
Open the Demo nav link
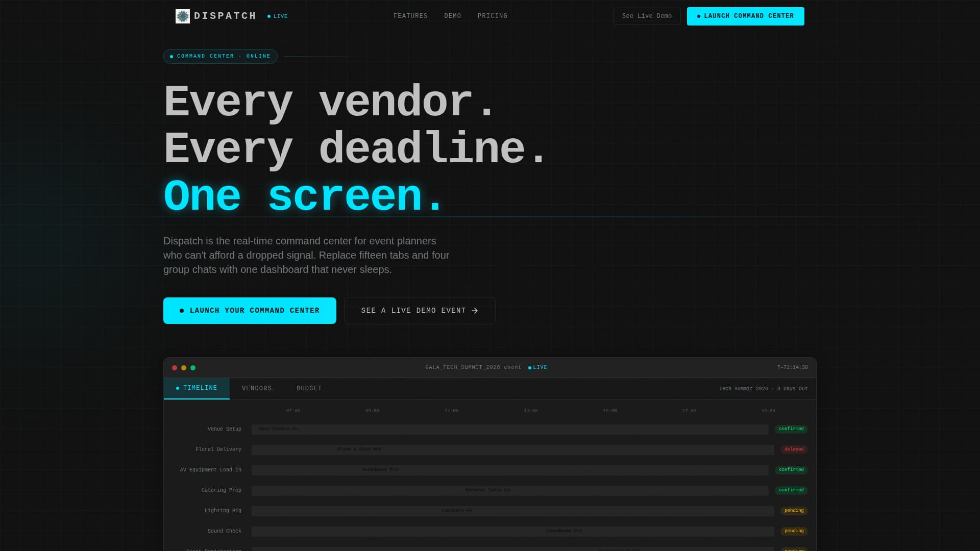453,16
